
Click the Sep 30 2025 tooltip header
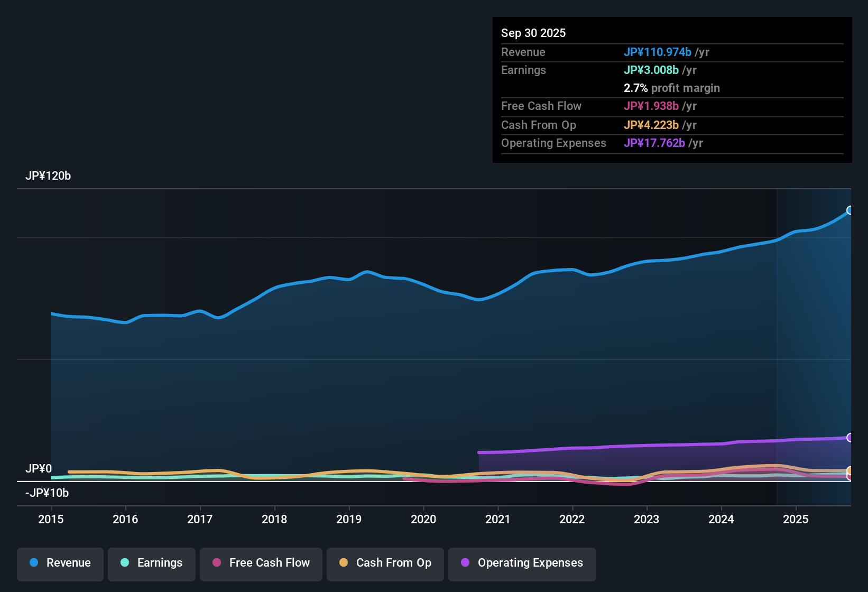click(x=533, y=33)
